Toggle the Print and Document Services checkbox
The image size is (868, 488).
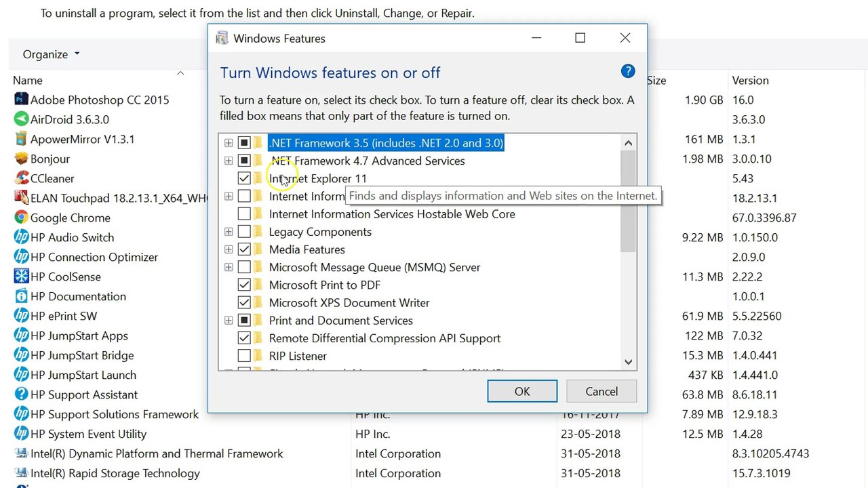click(244, 321)
